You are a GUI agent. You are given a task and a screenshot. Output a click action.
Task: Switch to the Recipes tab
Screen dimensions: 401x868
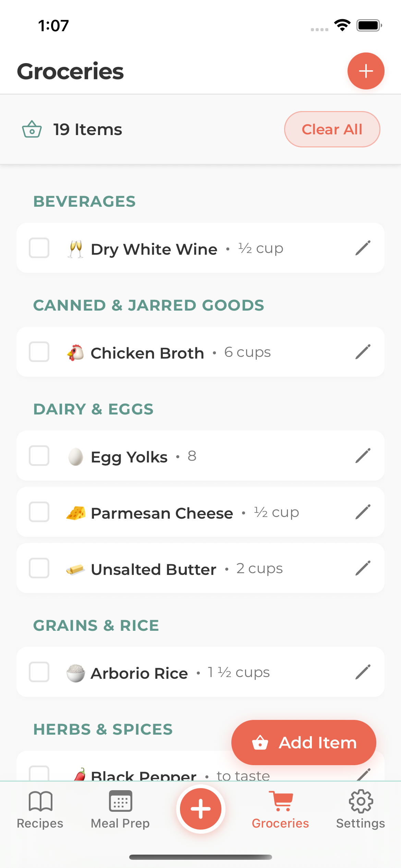40,809
